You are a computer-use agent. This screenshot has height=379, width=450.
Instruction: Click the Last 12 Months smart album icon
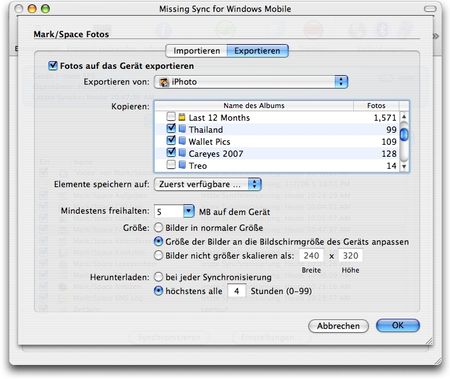[x=182, y=117]
